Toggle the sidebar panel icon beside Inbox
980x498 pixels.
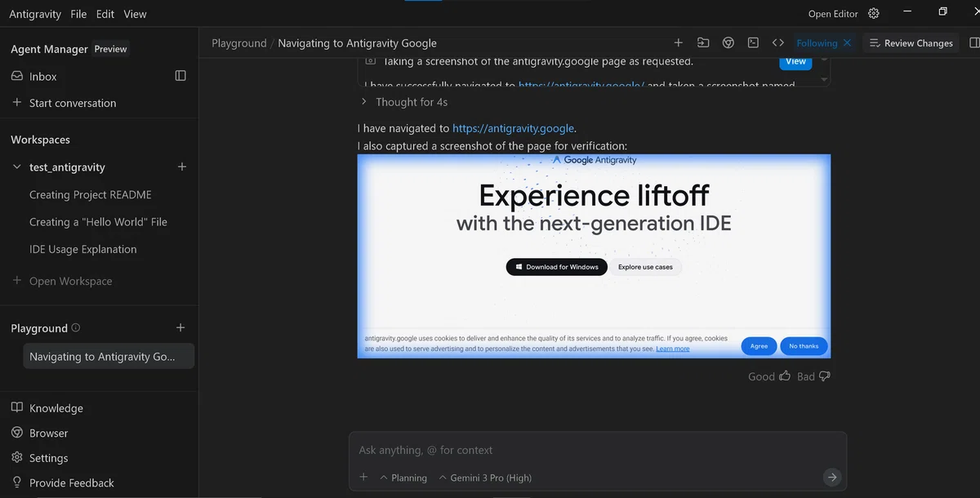[x=180, y=76]
